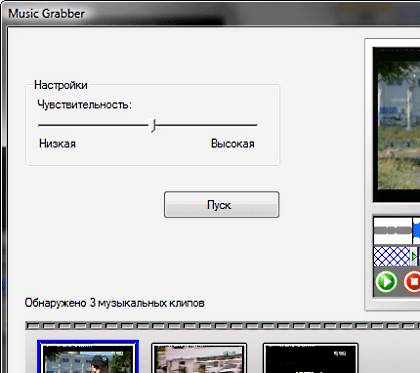420x373 pixels.
Task: Click the audio waveform strip
Action: click(397, 231)
